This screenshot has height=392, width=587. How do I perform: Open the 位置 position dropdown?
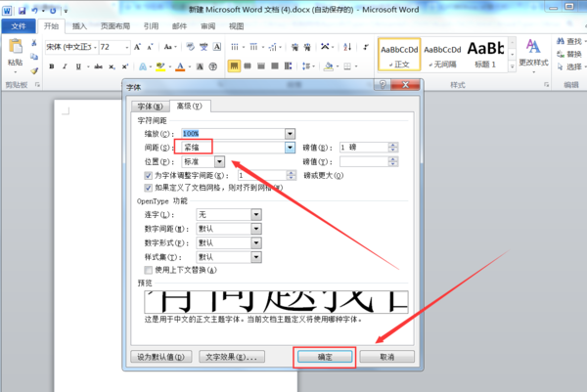pyautogui.click(x=220, y=161)
